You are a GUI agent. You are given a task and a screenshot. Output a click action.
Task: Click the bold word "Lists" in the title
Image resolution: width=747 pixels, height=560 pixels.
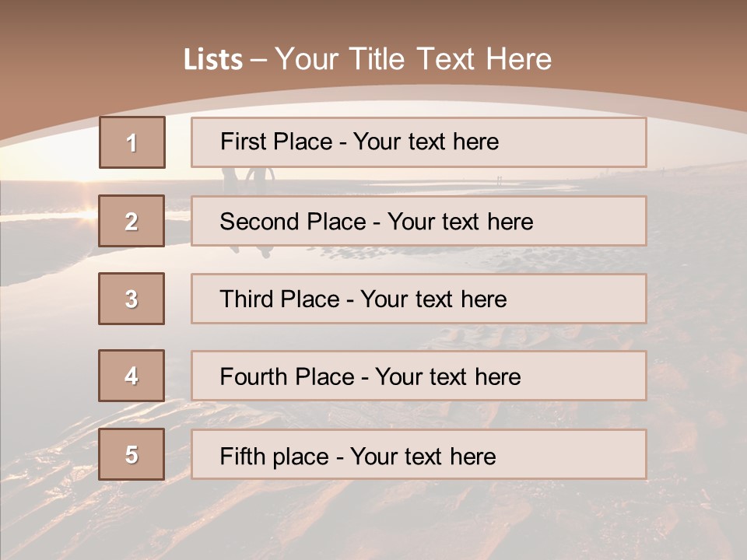point(212,60)
